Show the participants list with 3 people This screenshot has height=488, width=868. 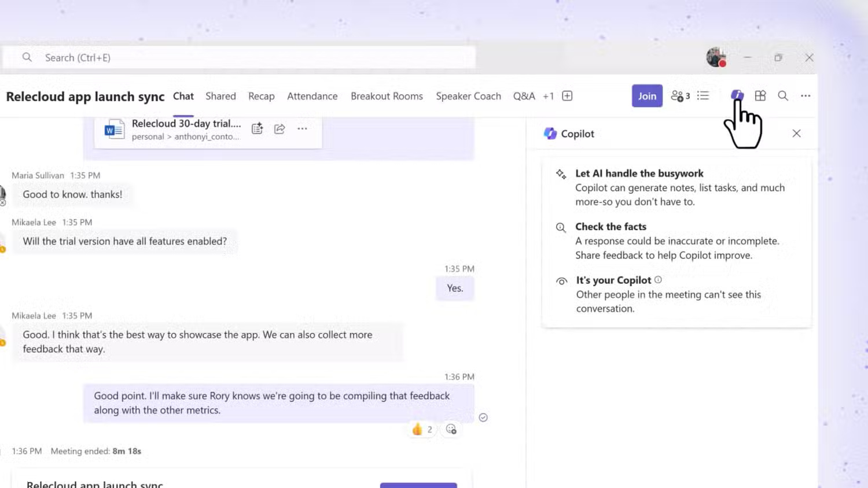pyautogui.click(x=680, y=96)
